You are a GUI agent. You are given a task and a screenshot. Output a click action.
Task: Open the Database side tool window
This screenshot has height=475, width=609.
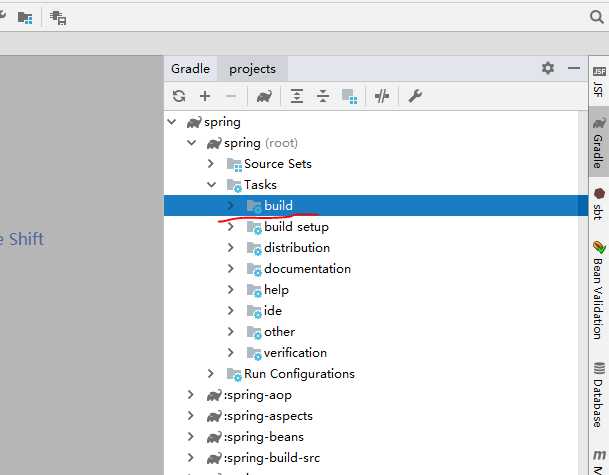click(x=599, y=394)
